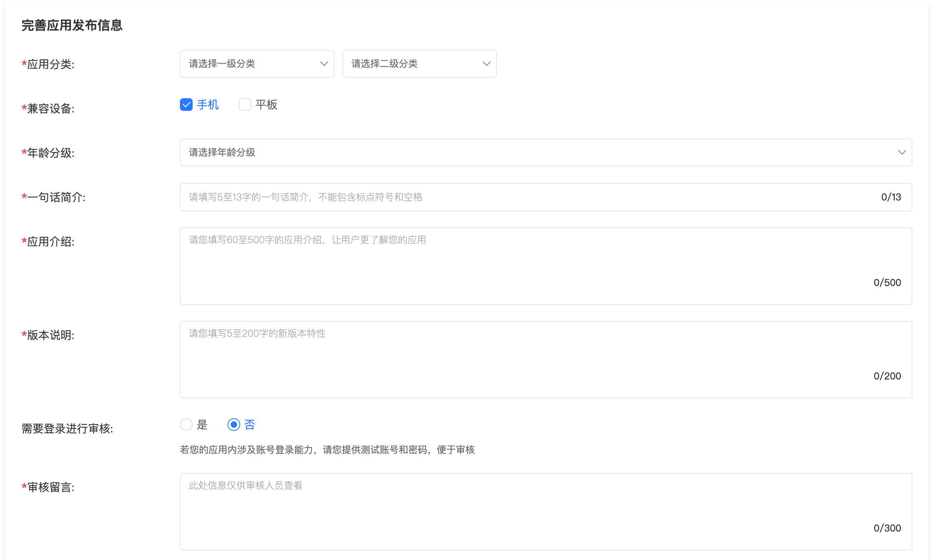Click the 0/13 character counter
The height and width of the screenshot is (560, 937).
[891, 197]
